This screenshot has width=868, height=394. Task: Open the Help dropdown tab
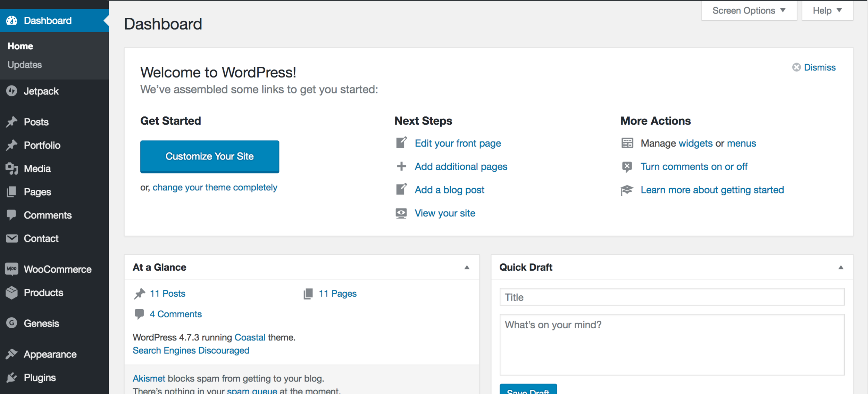[x=827, y=10]
